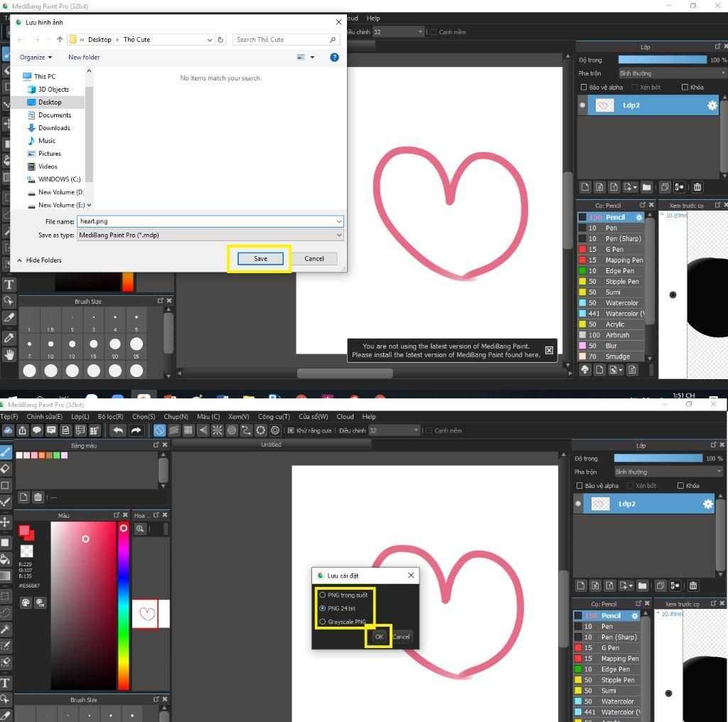Image resolution: width=728 pixels, height=722 pixels.
Task: Select the Move tool in lower window
Action: point(5,521)
